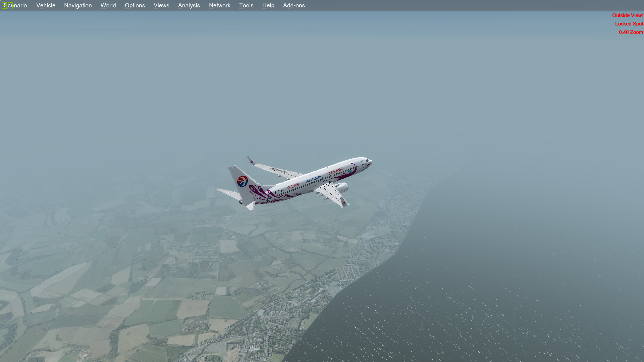Expand the scenario options expander

(15, 5)
